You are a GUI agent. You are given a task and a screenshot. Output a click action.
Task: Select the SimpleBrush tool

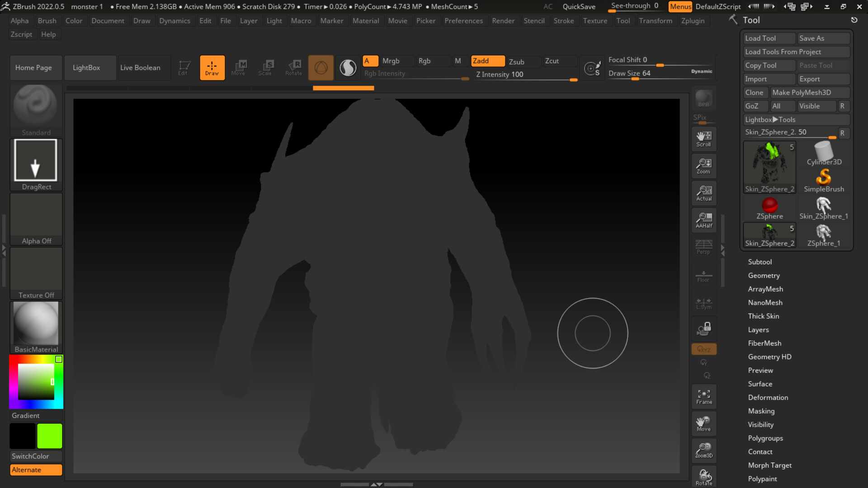(x=824, y=181)
